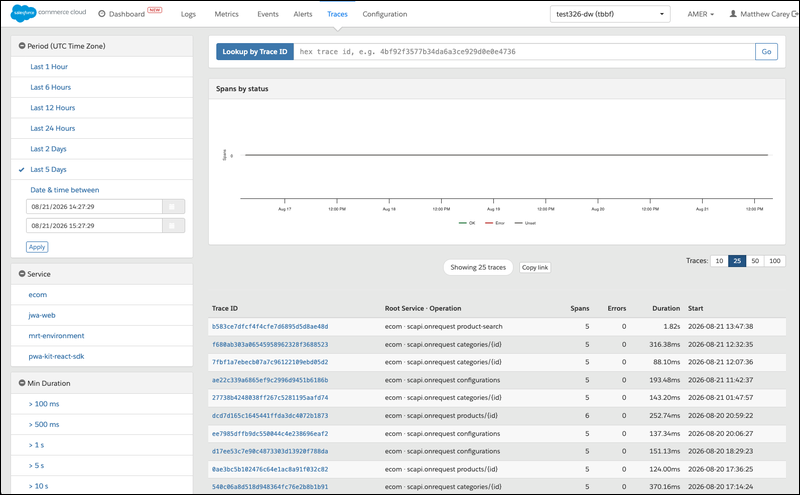The height and width of the screenshot is (495, 800).
Task: Open trace b583ce7dfcf4f4cfe7d6895d5d8ae48d
Action: click(270, 327)
